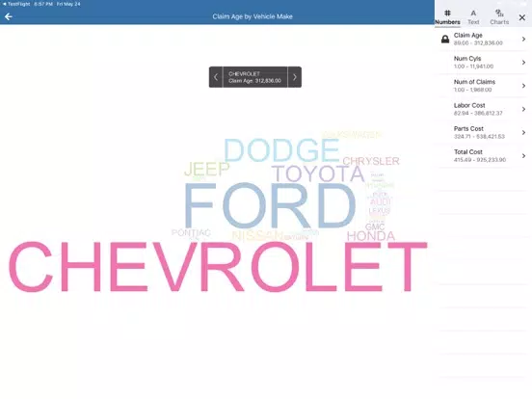Select the FORD word in cloud

click(270, 205)
